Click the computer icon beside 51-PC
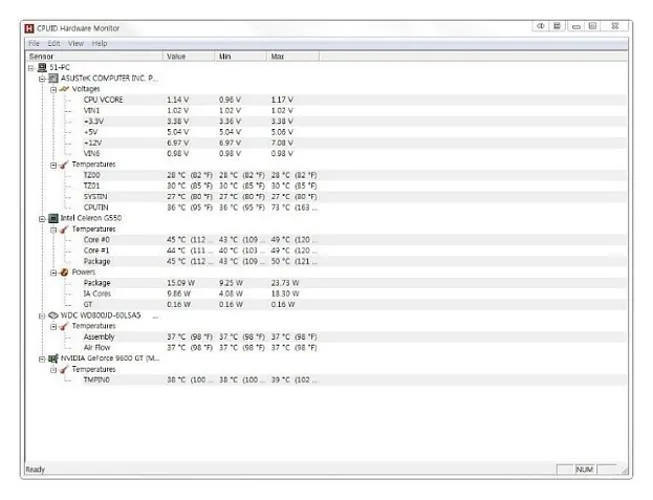653x500 pixels. (42, 67)
